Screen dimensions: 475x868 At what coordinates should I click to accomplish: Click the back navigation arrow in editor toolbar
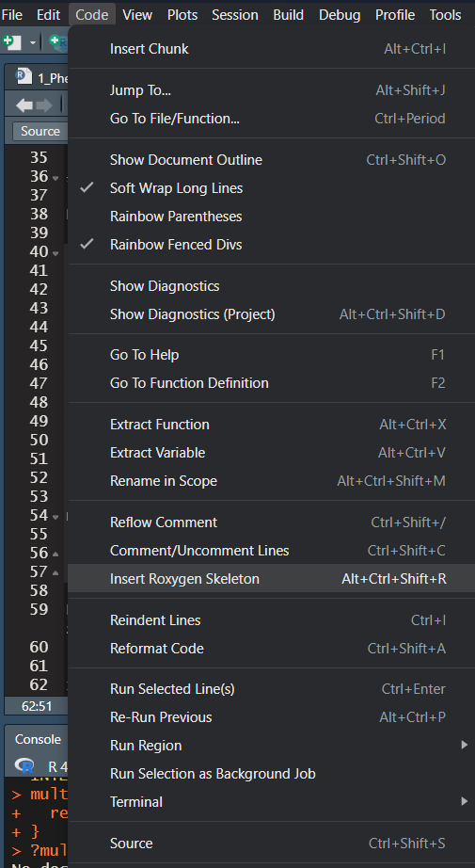[24, 104]
